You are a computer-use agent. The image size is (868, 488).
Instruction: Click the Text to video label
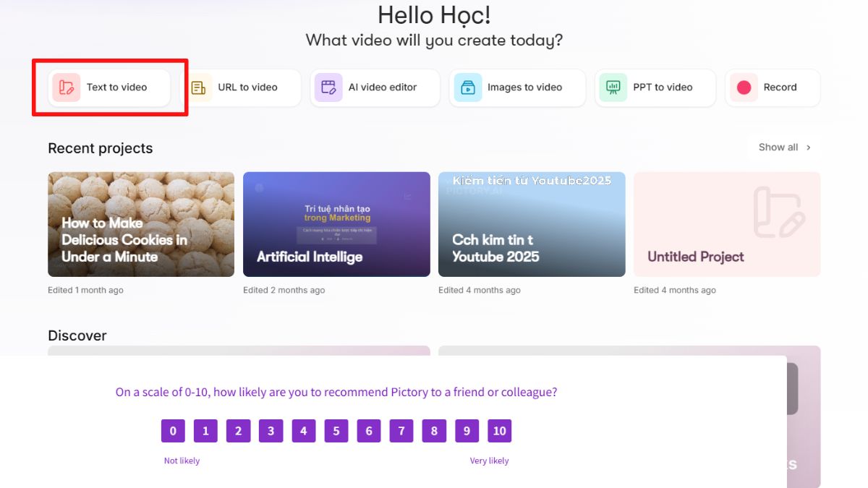click(x=116, y=87)
